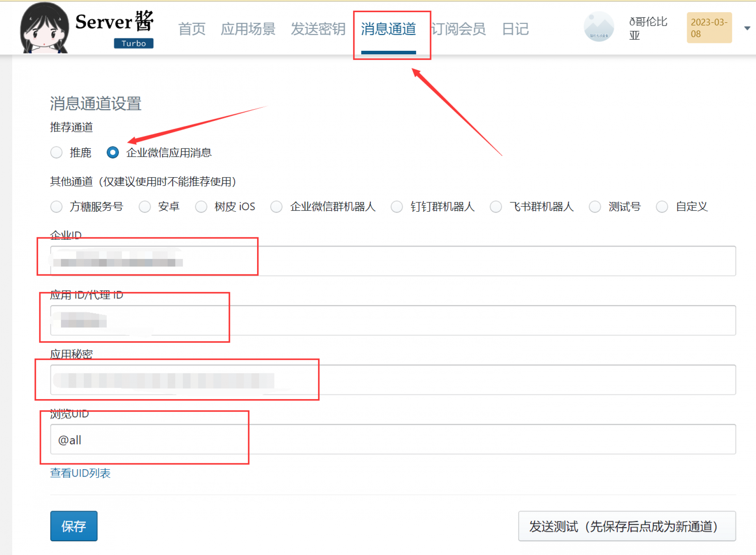Select 钉钉群机器人 radio button
Viewport: 756px width, 555px height.
(397, 207)
